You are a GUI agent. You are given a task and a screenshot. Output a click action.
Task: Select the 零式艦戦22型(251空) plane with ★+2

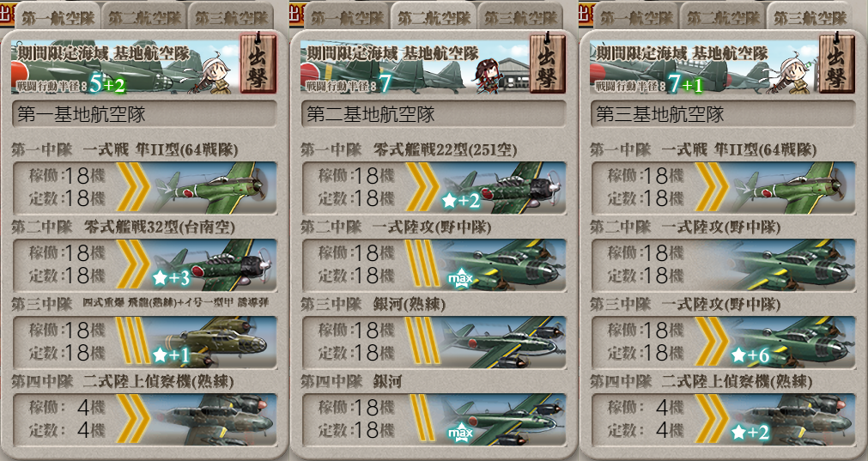(x=501, y=187)
